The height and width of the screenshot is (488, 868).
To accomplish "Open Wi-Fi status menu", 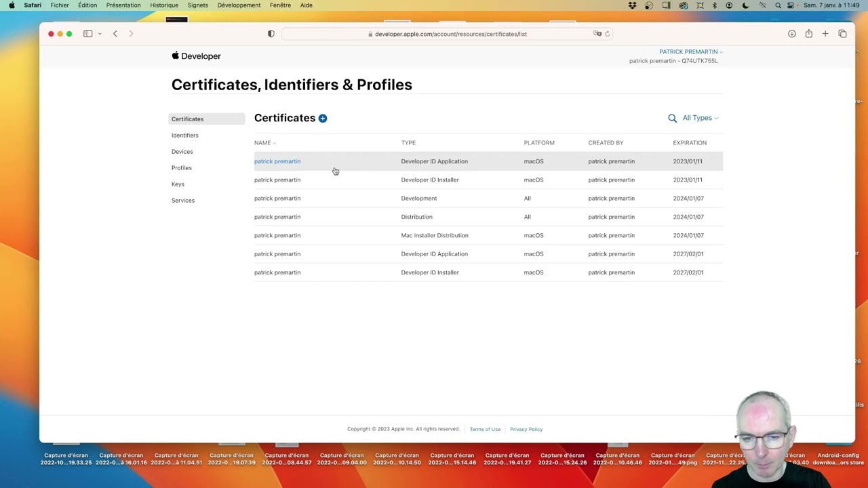I will click(762, 5).
